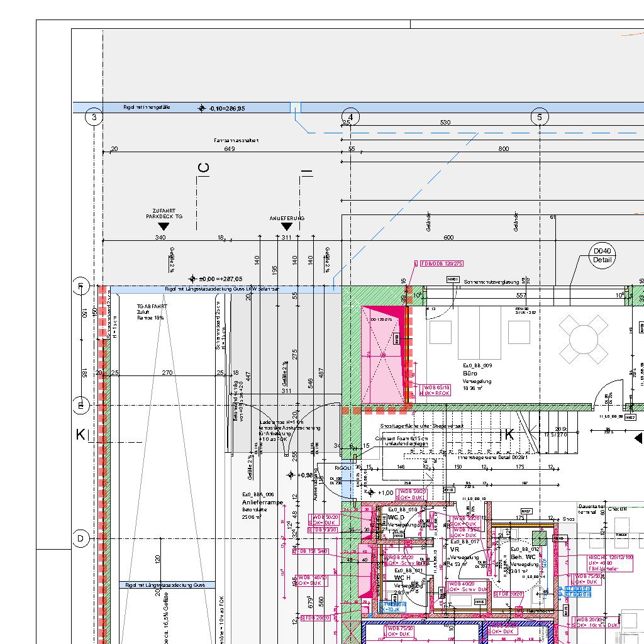This screenshot has height=644, width=644.
Task: Click the TG ABFAHRT Zuluft Rampe 18% note
Action: (x=152, y=312)
